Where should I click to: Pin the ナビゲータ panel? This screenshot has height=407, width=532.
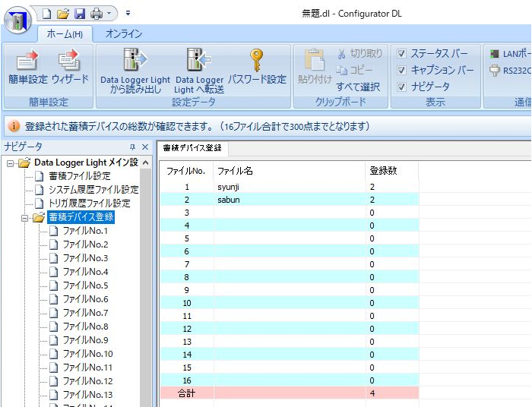click(x=132, y=147)
